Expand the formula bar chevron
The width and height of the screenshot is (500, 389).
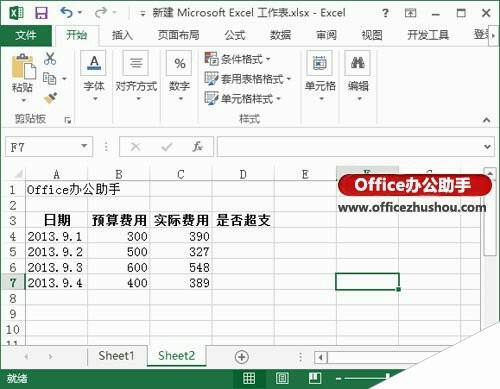[488, 147]
